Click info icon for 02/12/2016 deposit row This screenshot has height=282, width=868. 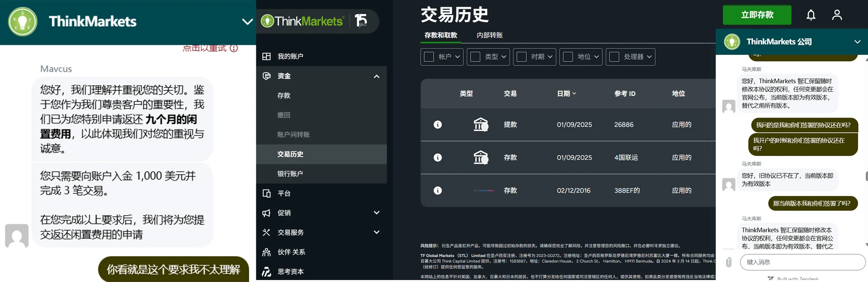pos(438,190)
